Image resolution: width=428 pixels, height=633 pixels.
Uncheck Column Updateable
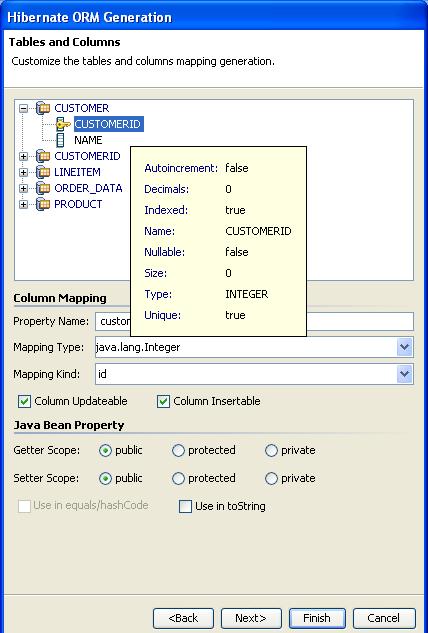click(x=24, y=402)
